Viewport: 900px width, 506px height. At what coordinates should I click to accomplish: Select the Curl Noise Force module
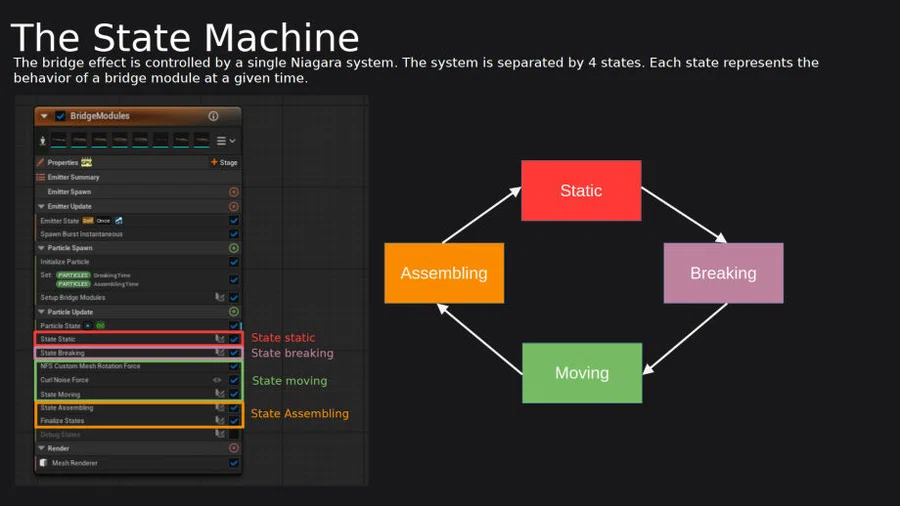(138, 380)
